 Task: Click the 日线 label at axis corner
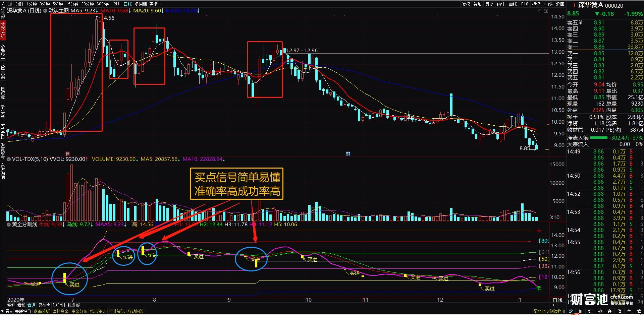pyautogui.click(x=557, y=300)
